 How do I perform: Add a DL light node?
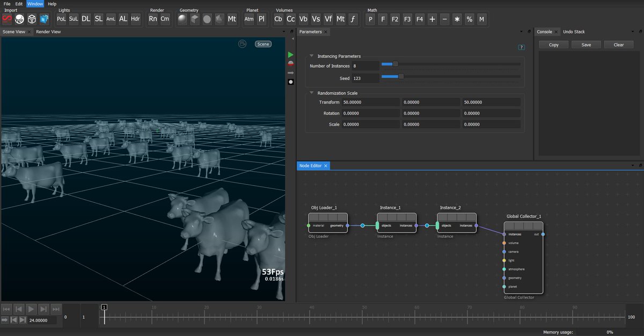tap(86, 19)
